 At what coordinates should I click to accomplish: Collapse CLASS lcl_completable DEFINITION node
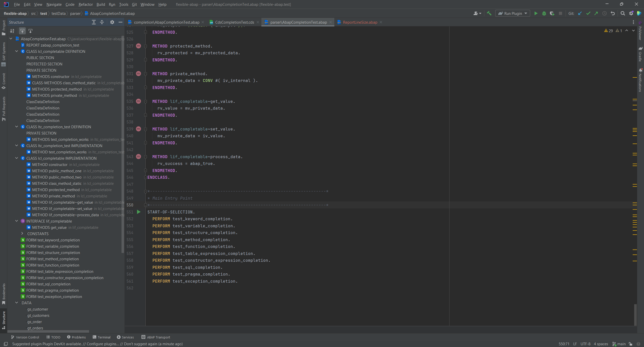(x=17, y=51)
